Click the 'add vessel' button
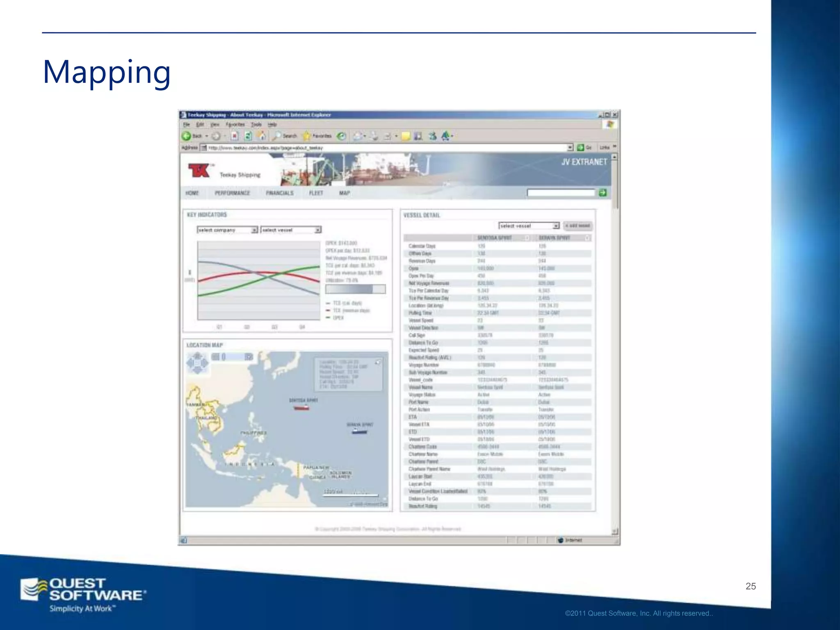Viewport: 840px width, 630px height. [x=578, y=226]
